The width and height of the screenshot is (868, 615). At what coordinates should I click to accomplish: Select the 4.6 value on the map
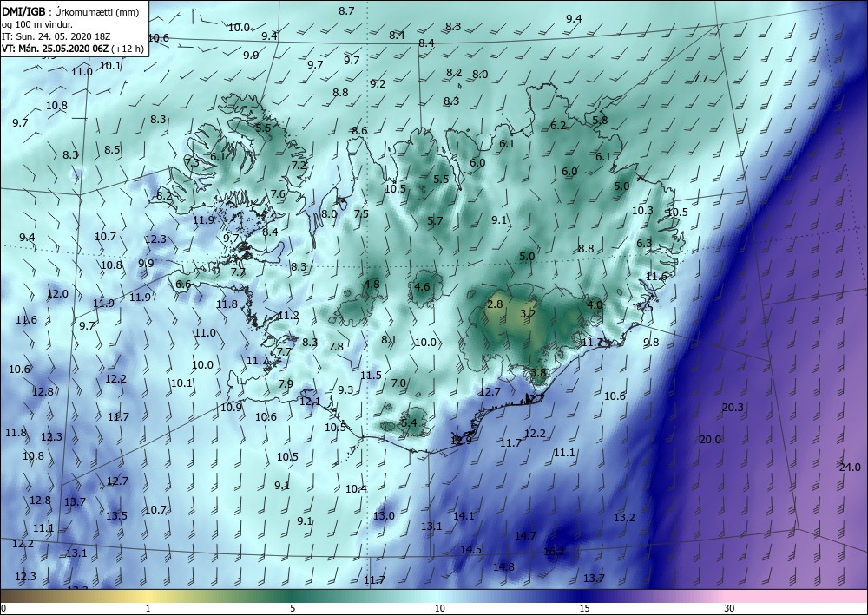pos(423,287)
